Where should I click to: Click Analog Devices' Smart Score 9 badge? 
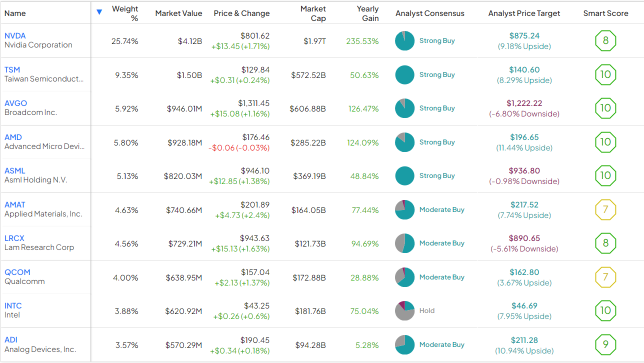point(605,344)
